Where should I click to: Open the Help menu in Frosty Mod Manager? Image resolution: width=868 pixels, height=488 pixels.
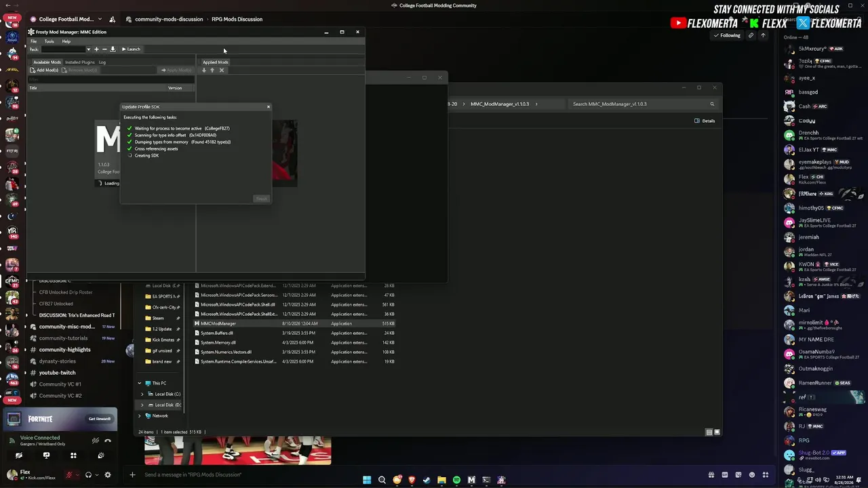66,41
